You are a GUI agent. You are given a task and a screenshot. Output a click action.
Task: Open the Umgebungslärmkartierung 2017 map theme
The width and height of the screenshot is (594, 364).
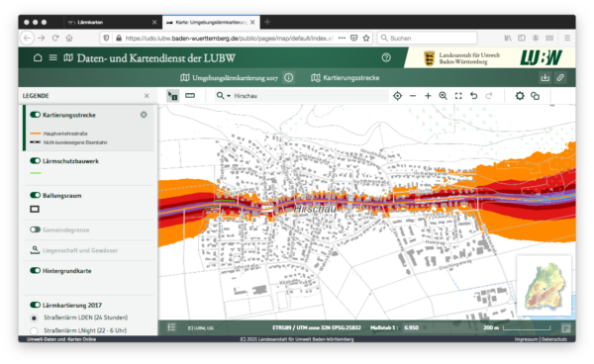click(230, 77)
